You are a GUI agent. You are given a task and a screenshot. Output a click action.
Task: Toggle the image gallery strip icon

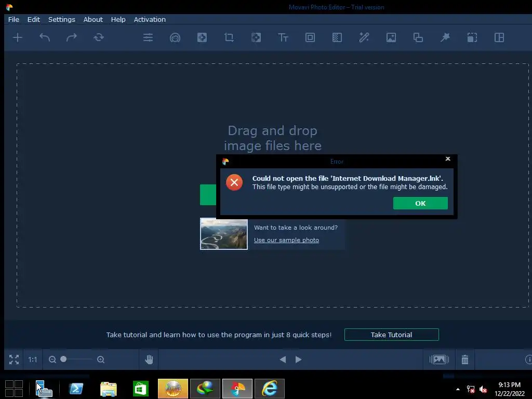click(439, 360)
